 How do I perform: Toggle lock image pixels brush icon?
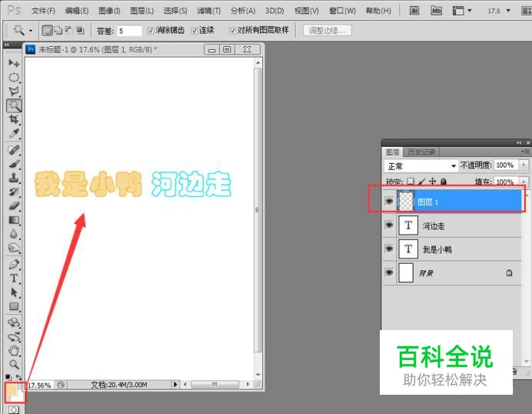pyautogui.click(x=421, y=182)
